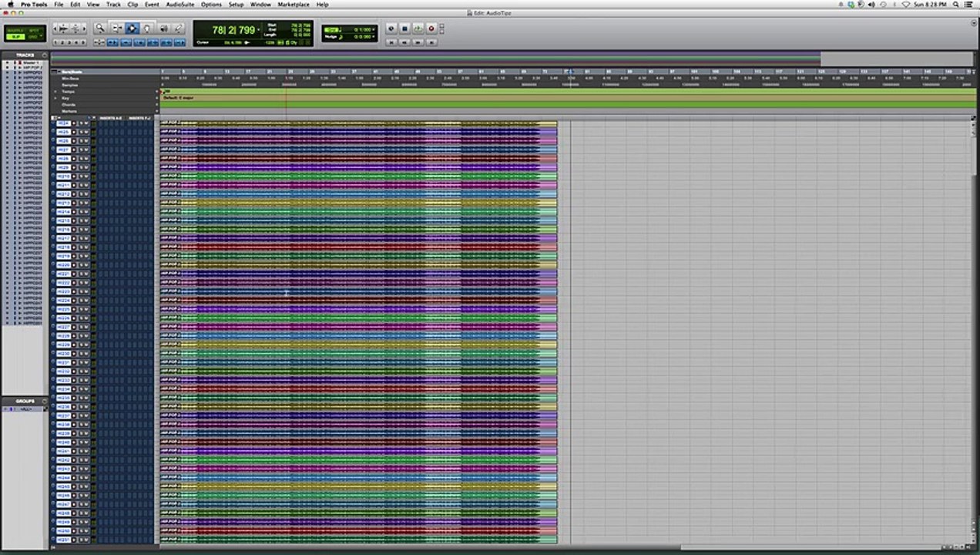Click the add Chord plus button
This screenshot has width=980, height=555.
tap(157, 105)
